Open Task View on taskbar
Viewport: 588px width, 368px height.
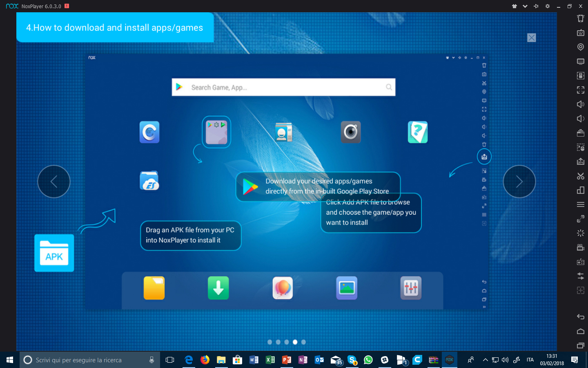point(170,360)
